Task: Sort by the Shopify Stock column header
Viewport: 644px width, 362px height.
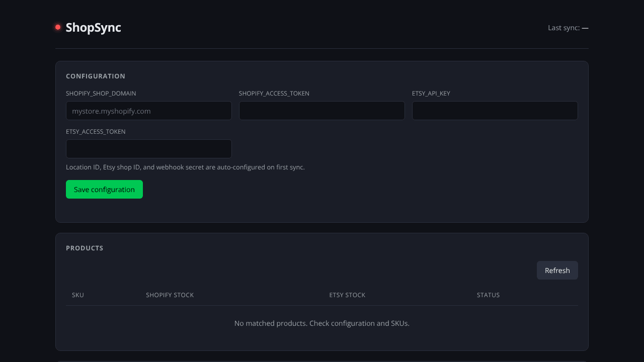Action: (x=170, y=295)
